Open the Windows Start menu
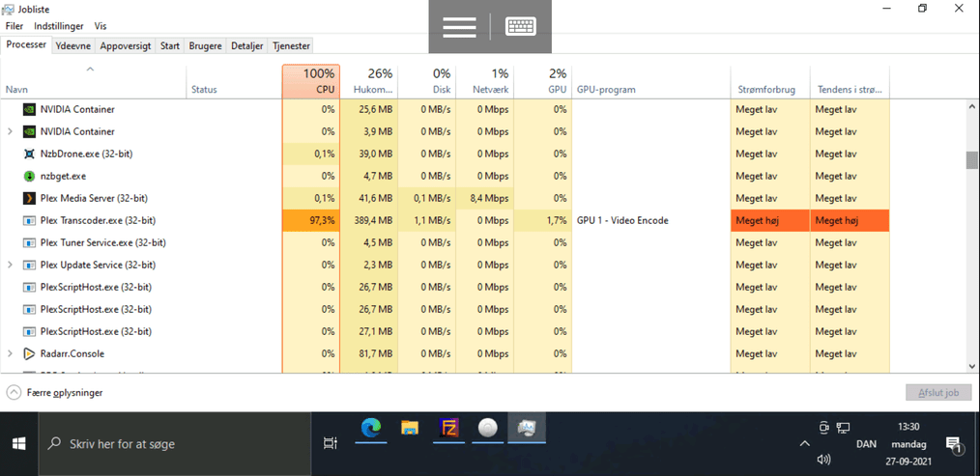This screenshot has height=476, width=980. coord(18,444)
